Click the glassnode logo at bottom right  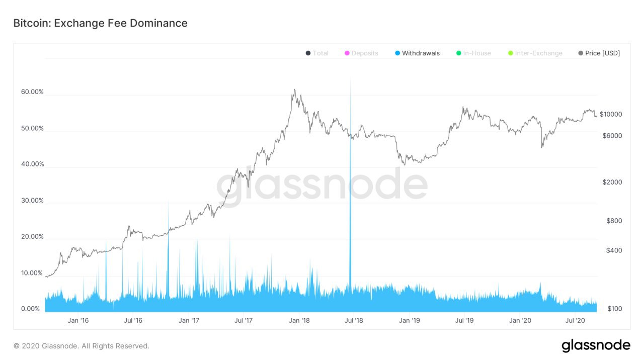596,345
